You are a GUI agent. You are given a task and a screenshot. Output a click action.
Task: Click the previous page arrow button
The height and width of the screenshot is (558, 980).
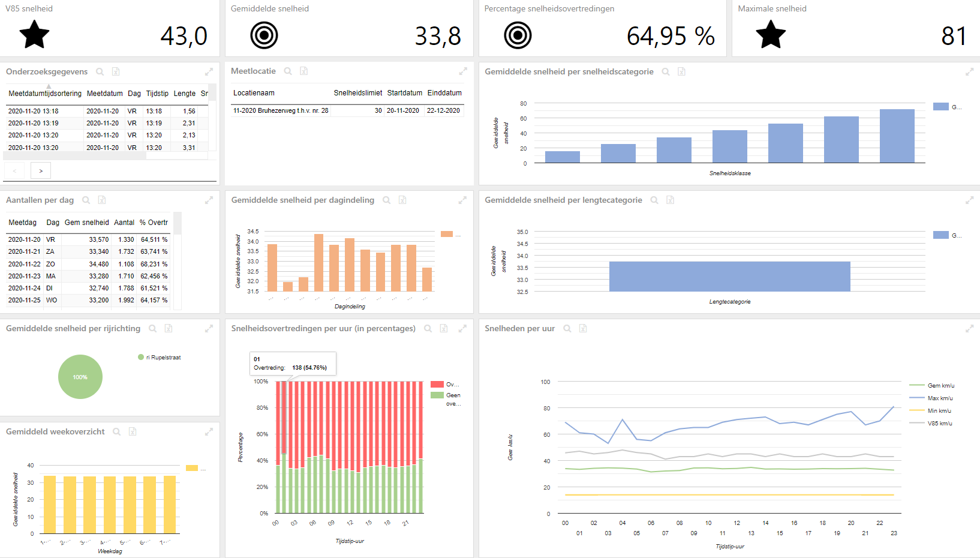coord(14,171)
